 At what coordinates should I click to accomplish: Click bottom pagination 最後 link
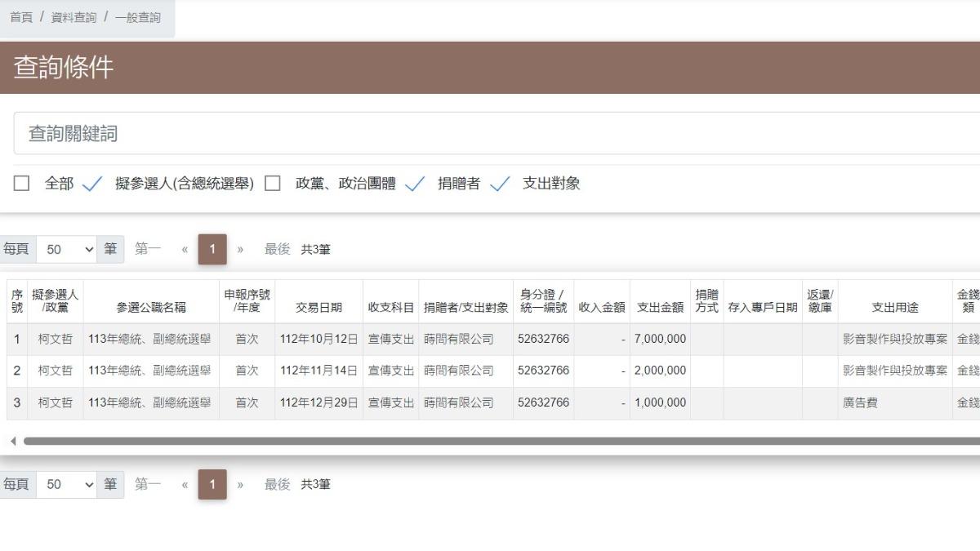click(277, 485)
